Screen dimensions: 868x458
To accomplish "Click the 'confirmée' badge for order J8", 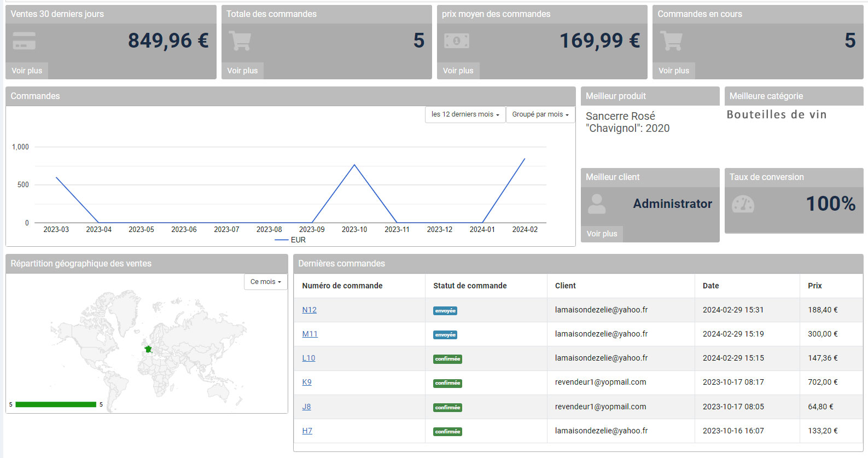I will tap(447, 408).
